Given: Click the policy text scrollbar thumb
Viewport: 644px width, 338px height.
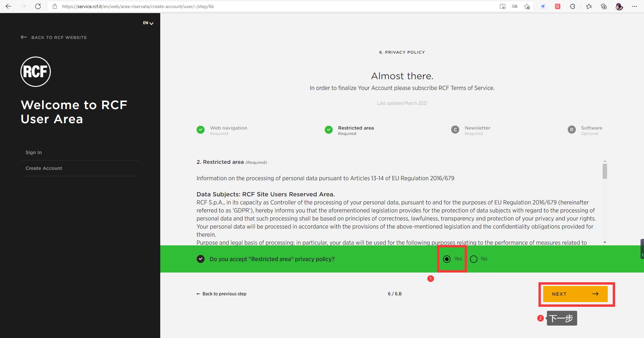Looking at the screenshot, I should (x=605, y=171).
